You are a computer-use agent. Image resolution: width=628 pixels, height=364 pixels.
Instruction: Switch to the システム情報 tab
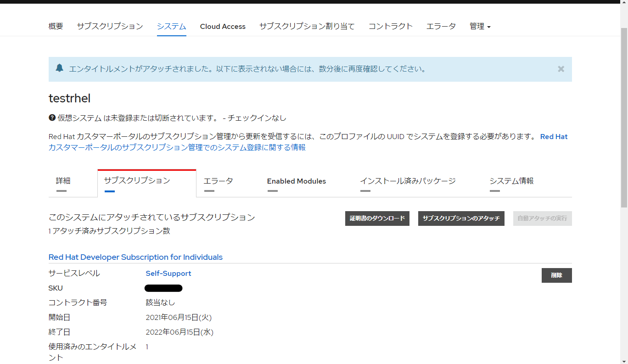[x=511, y=181]
